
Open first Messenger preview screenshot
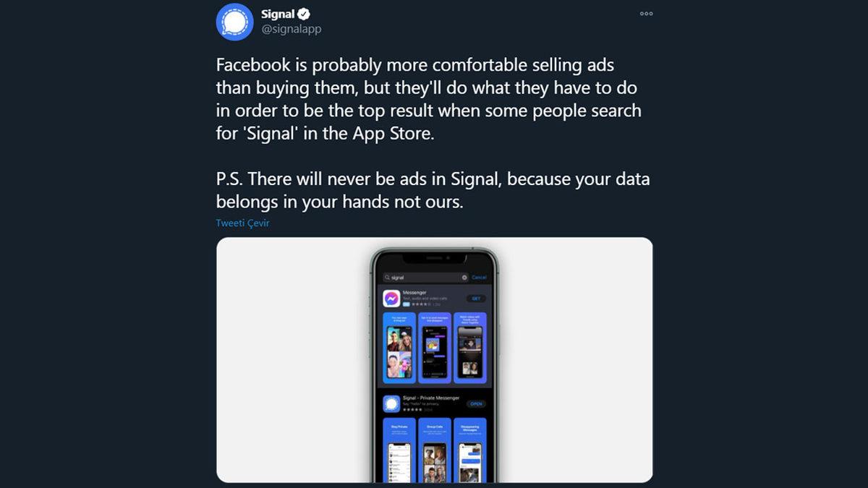(399, 348)
